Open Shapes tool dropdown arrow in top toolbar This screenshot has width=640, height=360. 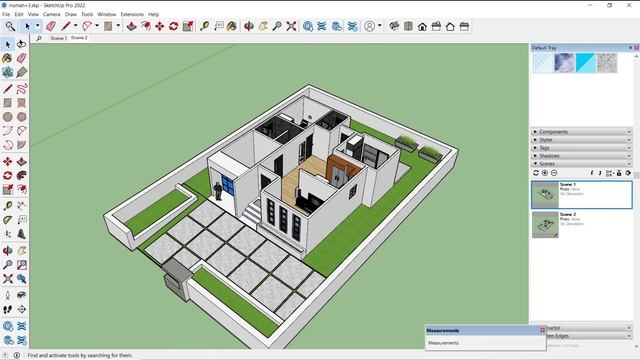pos(118,26)
